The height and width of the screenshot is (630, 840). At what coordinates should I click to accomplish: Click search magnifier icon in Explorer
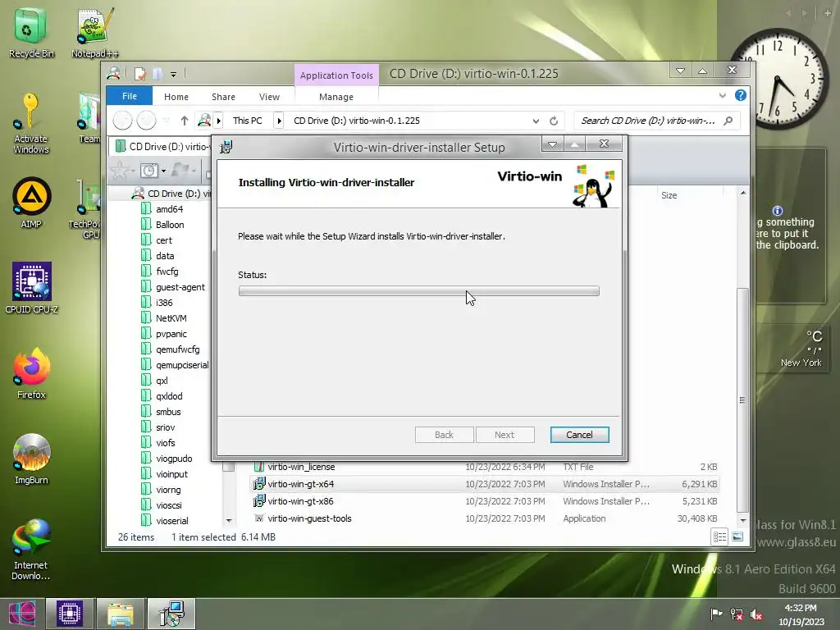728,121
